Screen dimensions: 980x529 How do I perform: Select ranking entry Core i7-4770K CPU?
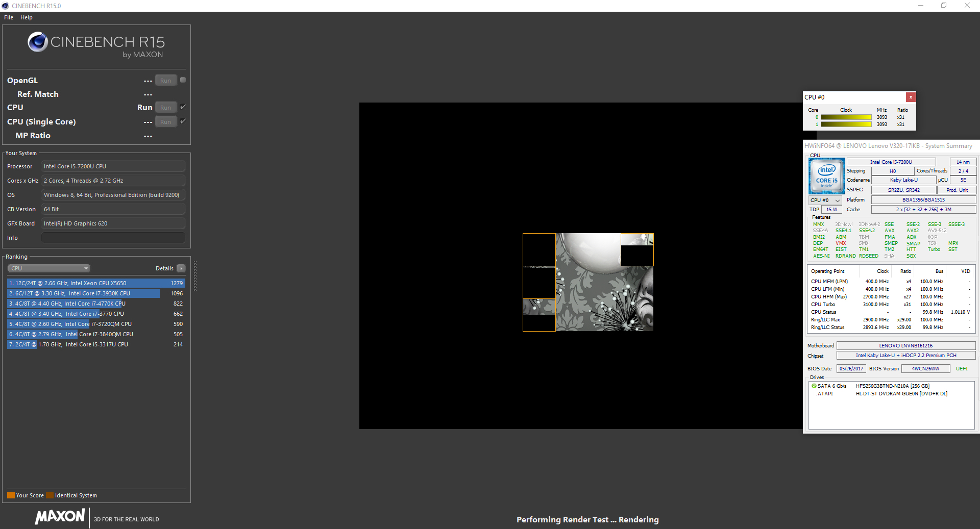96,304
